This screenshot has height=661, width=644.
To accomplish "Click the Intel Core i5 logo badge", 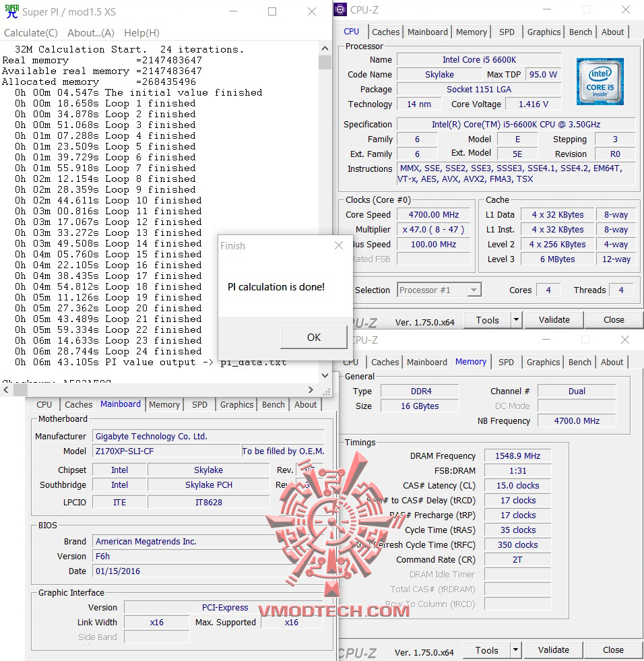I will coord(600,82).
